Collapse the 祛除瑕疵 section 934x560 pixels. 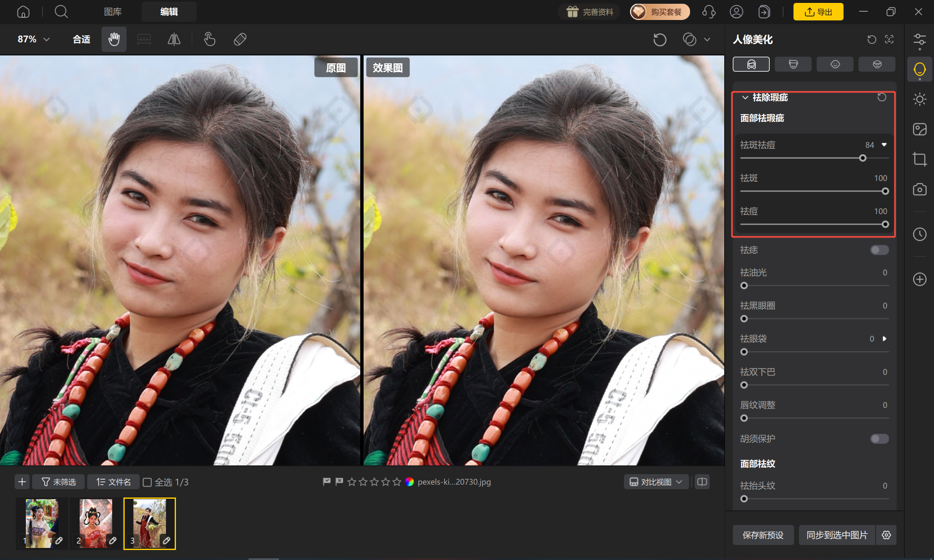(x=745, y=97)
